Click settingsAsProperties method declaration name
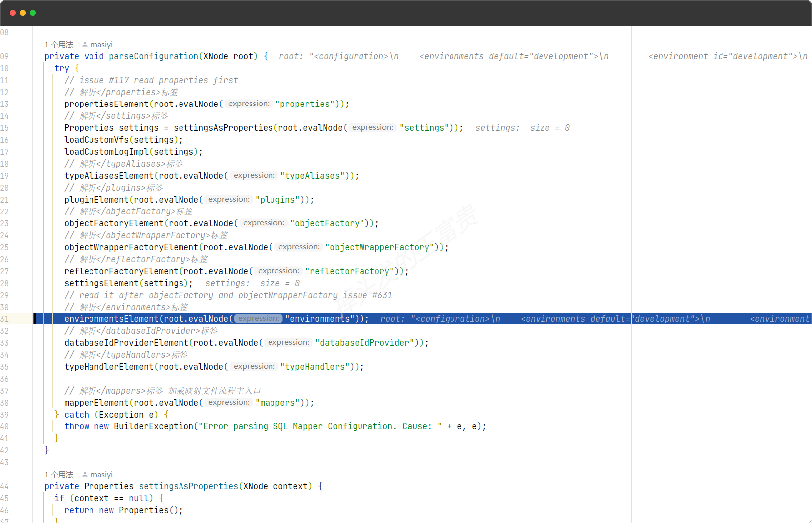812x523 pixels. (188, 486)
